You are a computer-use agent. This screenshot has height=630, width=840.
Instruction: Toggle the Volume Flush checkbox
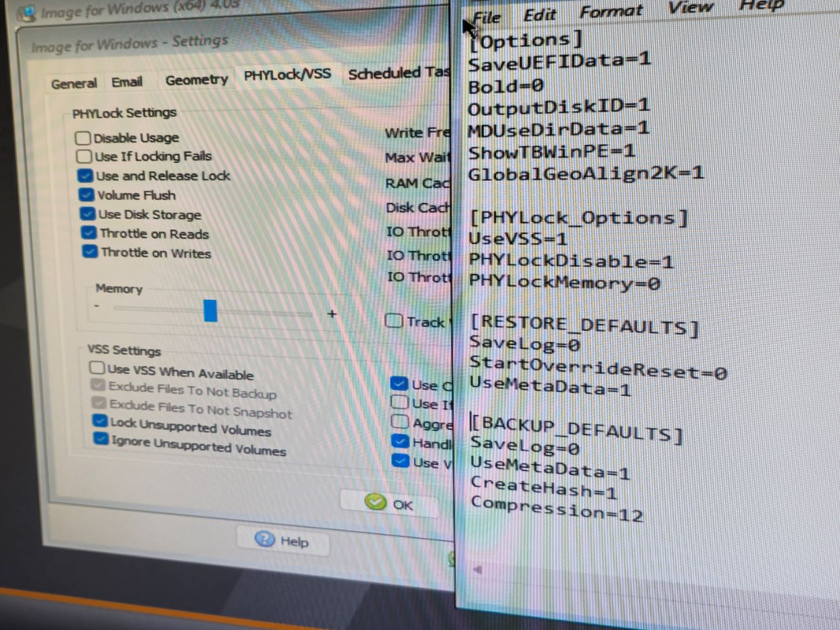[x=86, y=194]
